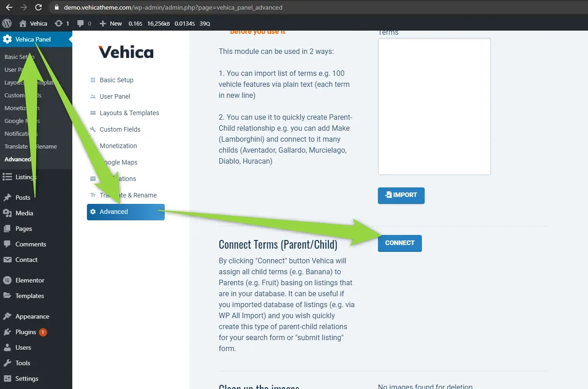This screenshot has height=389, width=588.
Task: Click inside the Terms text area
Action: (x=434, y=107)
